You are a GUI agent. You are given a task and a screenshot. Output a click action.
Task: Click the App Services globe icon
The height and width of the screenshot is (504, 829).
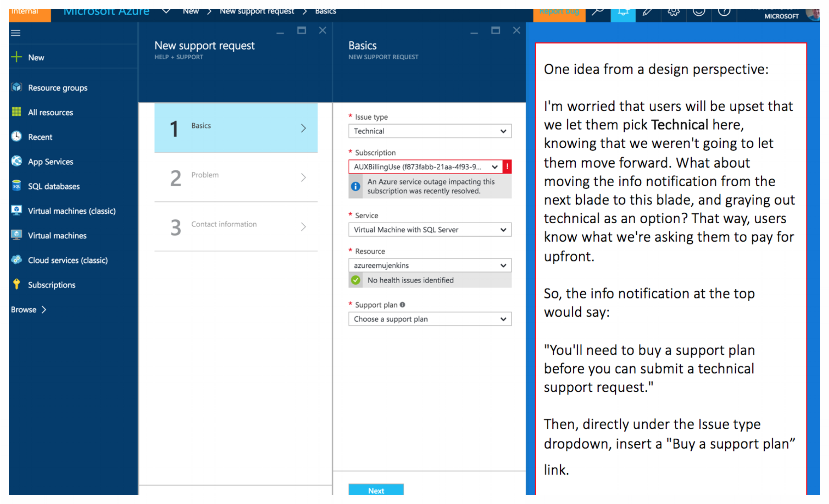coord(17,161)
